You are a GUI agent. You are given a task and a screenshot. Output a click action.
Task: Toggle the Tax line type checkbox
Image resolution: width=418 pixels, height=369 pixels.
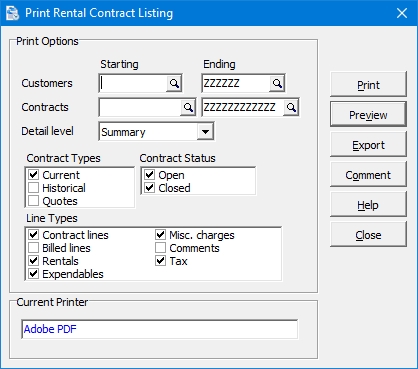(160, 261)
